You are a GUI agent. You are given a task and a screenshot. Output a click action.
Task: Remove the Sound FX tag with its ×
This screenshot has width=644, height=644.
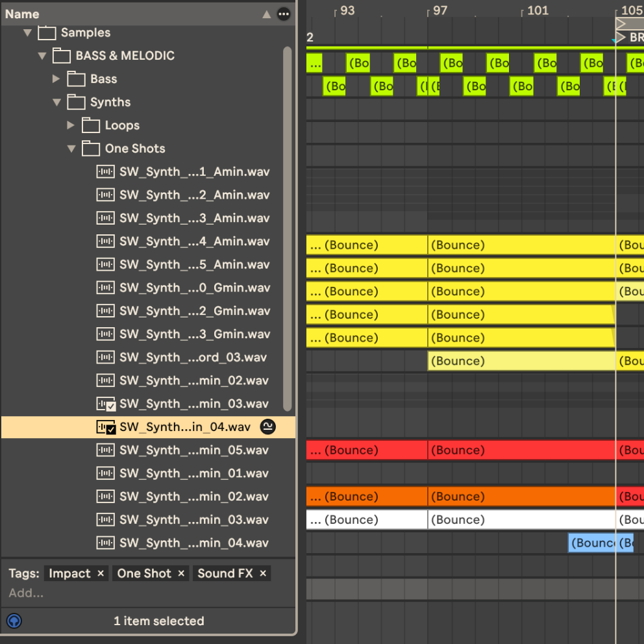(x=263, y=573)
